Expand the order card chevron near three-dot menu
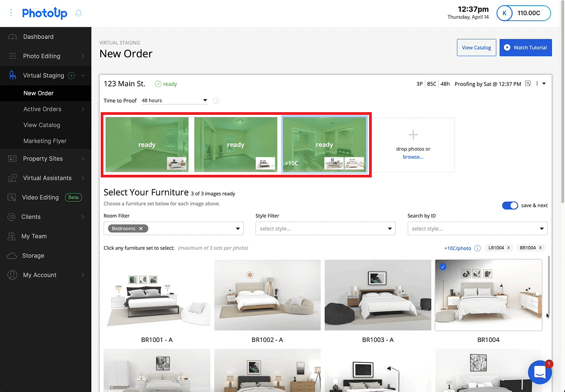The image size is (565, 392). 544,83
